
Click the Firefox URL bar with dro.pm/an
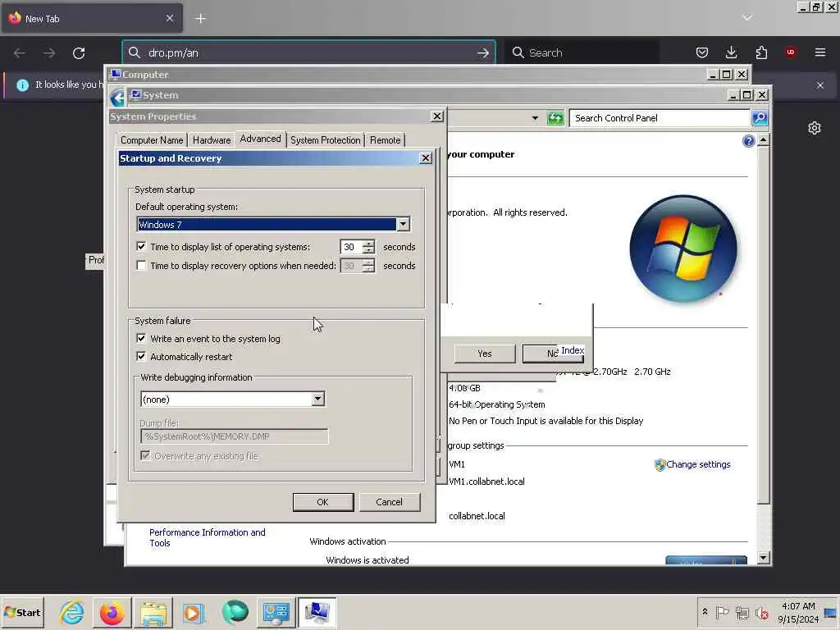click(308, 52)
